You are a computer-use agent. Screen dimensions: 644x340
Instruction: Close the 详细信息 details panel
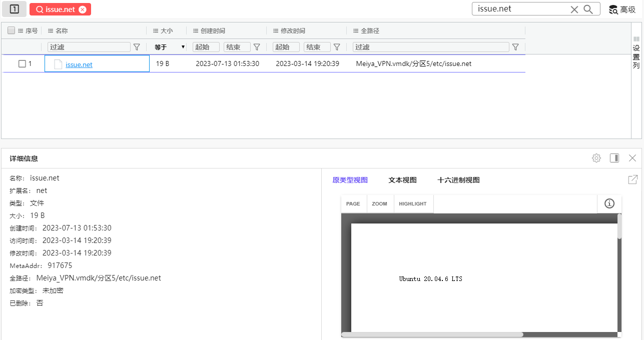tap(632, 158)
